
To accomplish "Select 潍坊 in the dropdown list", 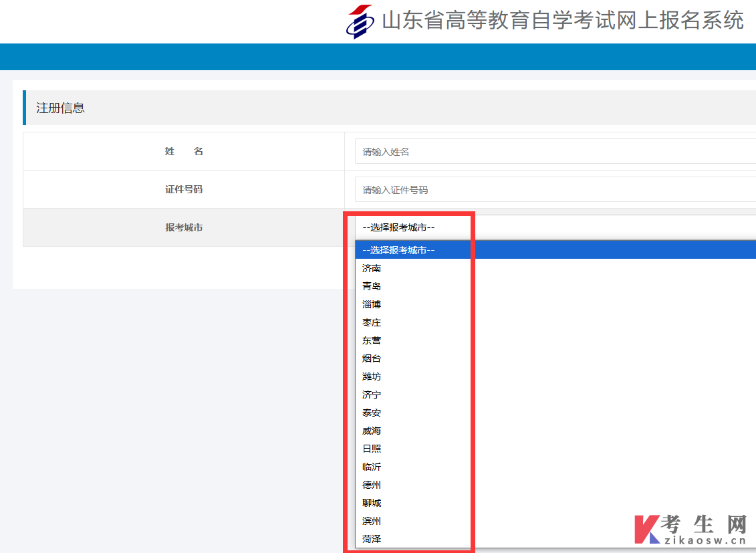I will 555,376.
